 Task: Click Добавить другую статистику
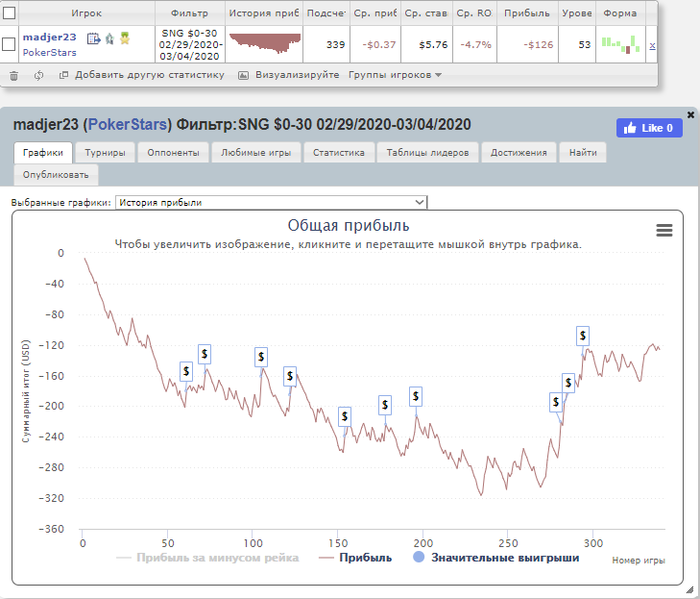(x=150, y=75)
